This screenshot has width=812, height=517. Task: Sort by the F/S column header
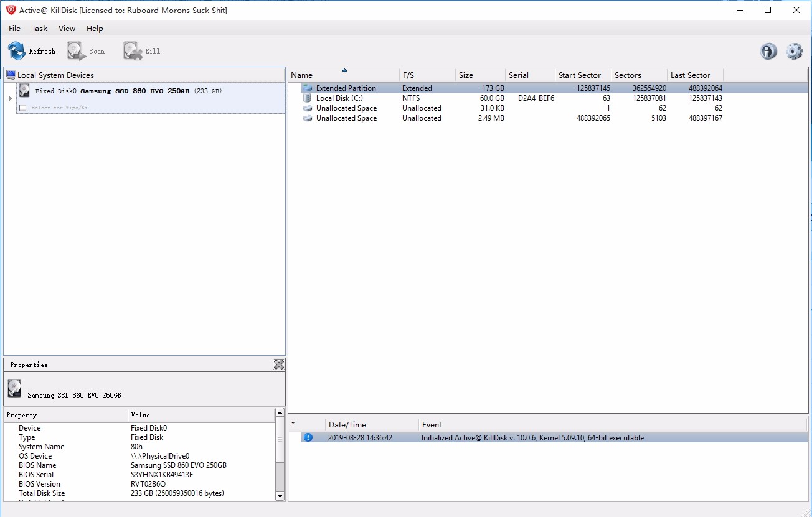pos(427,75)
